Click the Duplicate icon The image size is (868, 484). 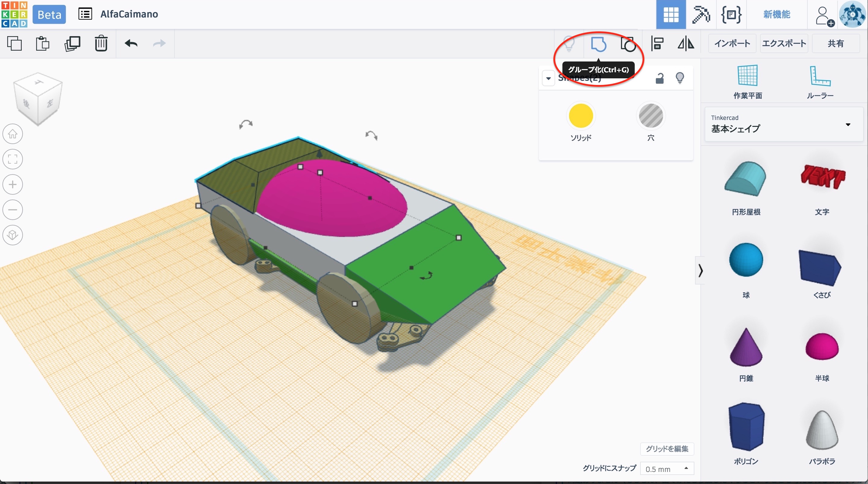(x=72, y=43)
